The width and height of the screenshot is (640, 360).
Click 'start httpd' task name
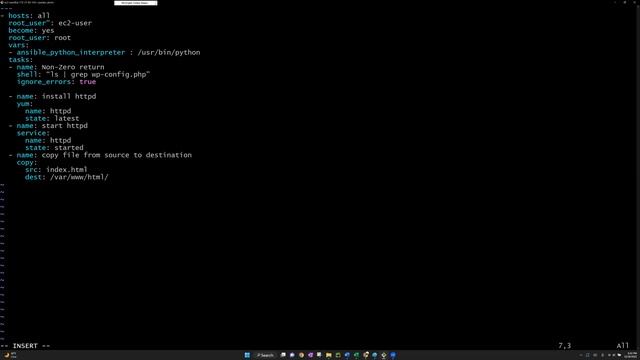[64, 126]
